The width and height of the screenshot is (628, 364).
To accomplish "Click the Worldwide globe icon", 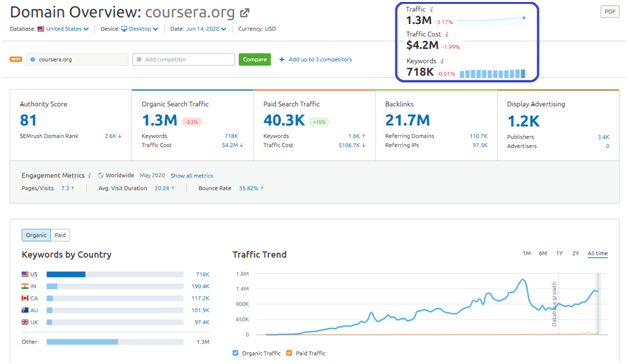I will (x=101, y=175).
